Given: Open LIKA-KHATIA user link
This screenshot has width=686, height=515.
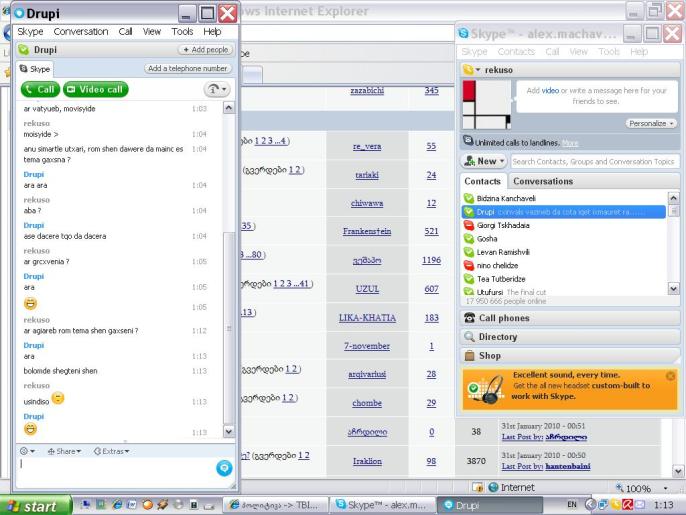Looking at the screenshot, I should pyautogui.click(x=367, y=318).
